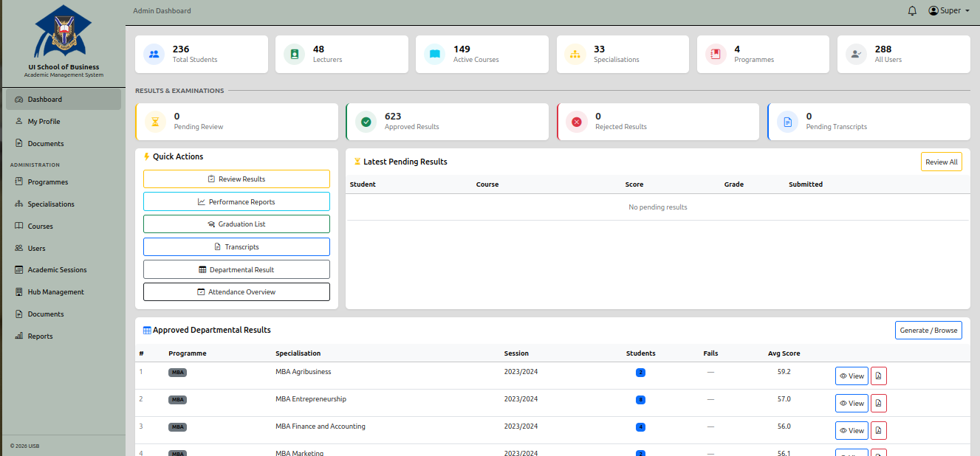Image resolution: width=980 pixels, height=456 pixels.
Task: Click the students count badge for MBA Entrepreneurship
Action: pos(640,400)
